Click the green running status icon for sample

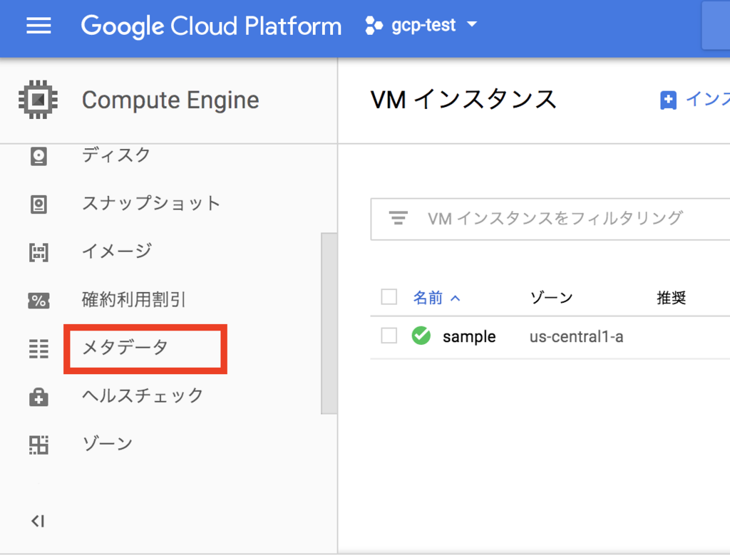421,336
